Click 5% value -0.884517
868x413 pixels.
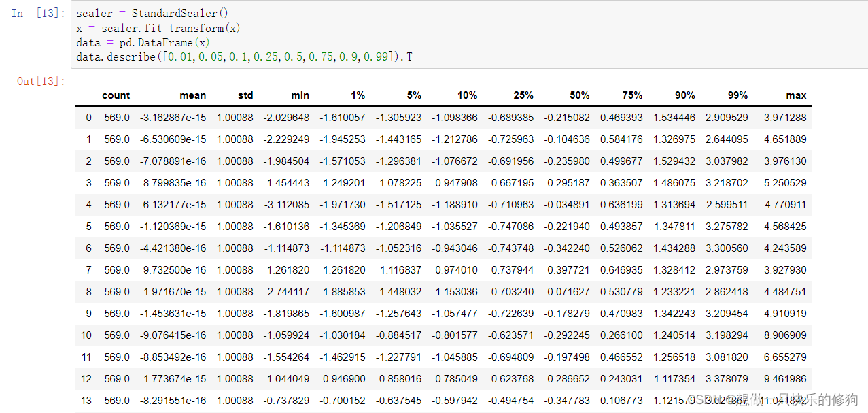coord(398,335)
